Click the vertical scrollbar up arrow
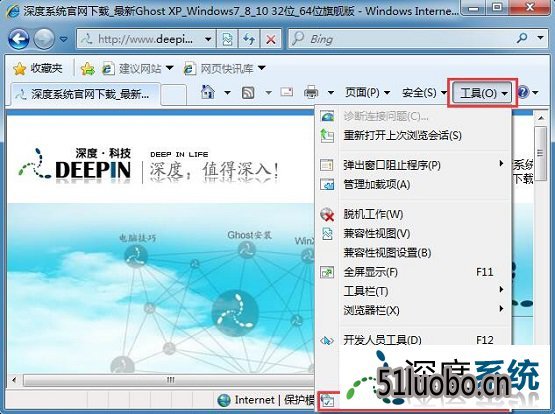The height and width of the screenshot is (414, 555). 540,118
